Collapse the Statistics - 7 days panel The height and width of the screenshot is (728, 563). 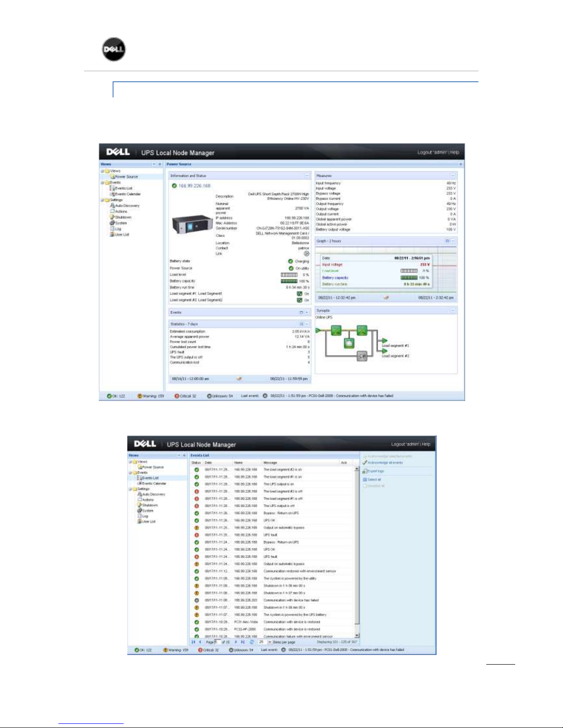(307, 324)
